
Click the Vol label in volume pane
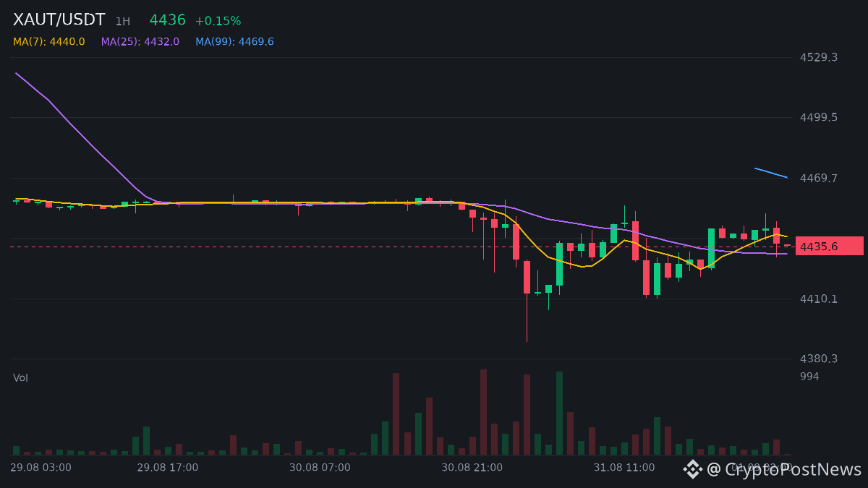[x=21, y=378]
